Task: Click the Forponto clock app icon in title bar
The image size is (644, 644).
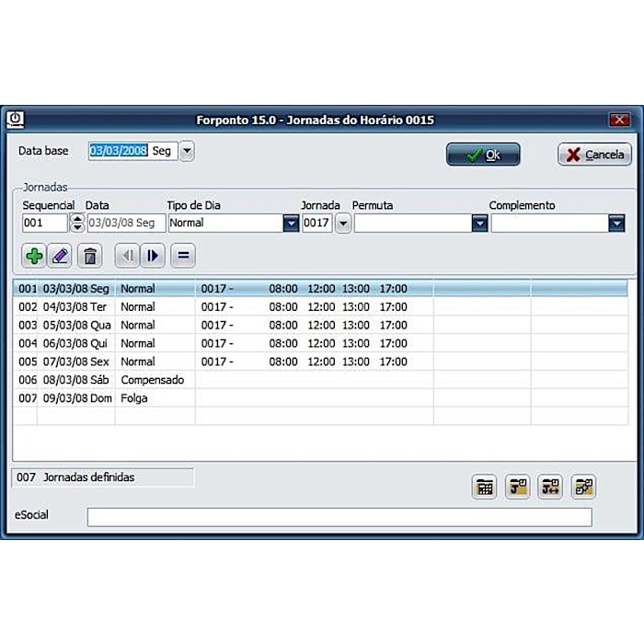Action: click(x=16, y=120)
